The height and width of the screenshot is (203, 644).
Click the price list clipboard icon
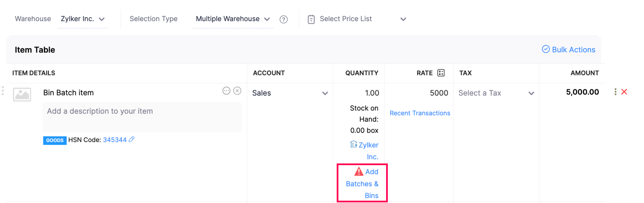(311, 19)
